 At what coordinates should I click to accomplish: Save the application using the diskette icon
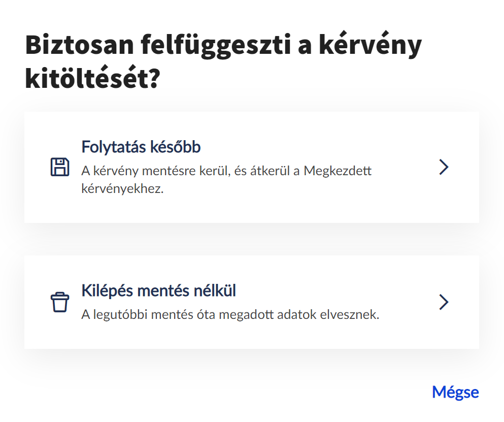(60, 167)
